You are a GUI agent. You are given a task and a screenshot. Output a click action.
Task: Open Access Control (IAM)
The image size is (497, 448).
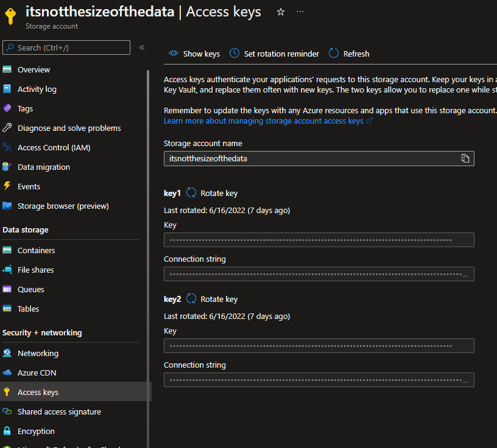[54, 147]
